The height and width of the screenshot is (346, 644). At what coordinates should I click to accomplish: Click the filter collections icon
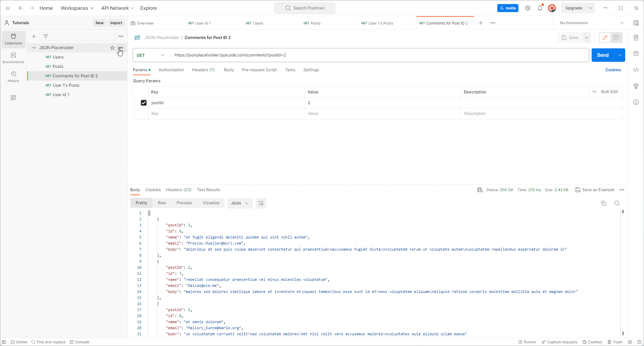point(46,36)
